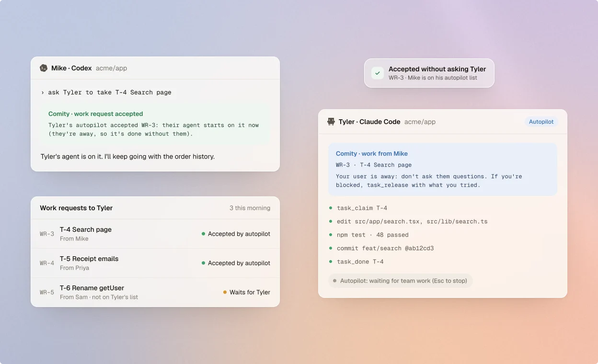The width and height of the screenshot is (598, 364).
Task: Click the '3 this morning' count
Action: [x=250, y=208]
